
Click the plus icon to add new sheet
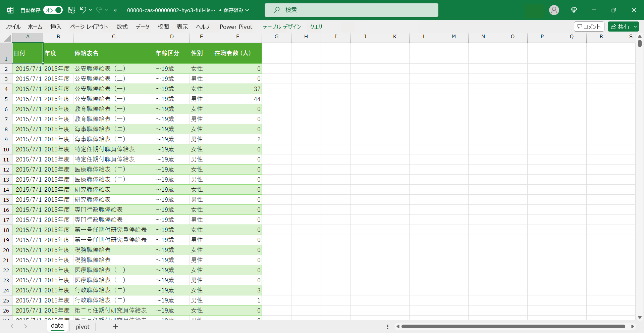(x=115, y=326)
